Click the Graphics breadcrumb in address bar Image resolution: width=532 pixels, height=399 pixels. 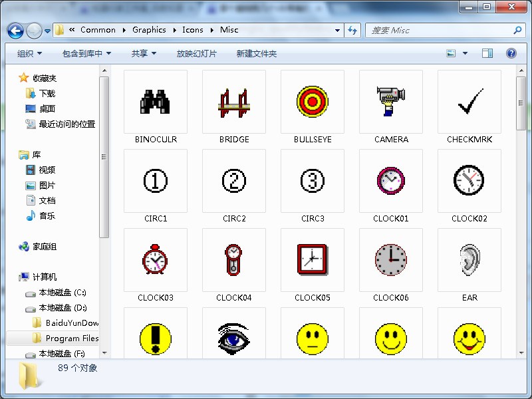coord(149,30)
